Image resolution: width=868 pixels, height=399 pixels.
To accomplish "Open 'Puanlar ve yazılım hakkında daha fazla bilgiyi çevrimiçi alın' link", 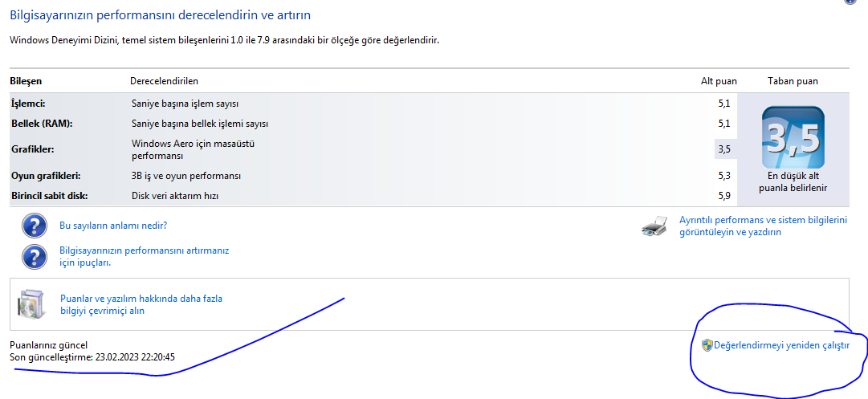I will point(141,304).
